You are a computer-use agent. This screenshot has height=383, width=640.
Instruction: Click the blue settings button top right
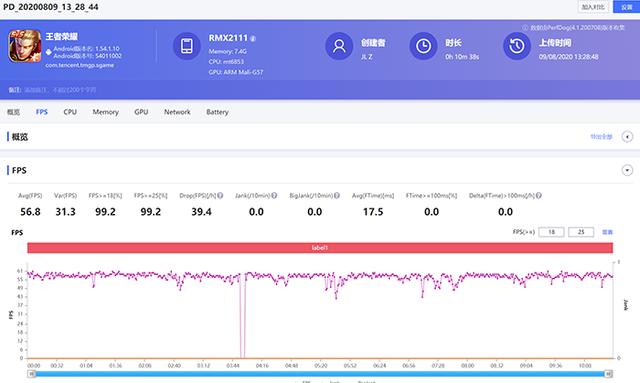(x=627, y=7)
